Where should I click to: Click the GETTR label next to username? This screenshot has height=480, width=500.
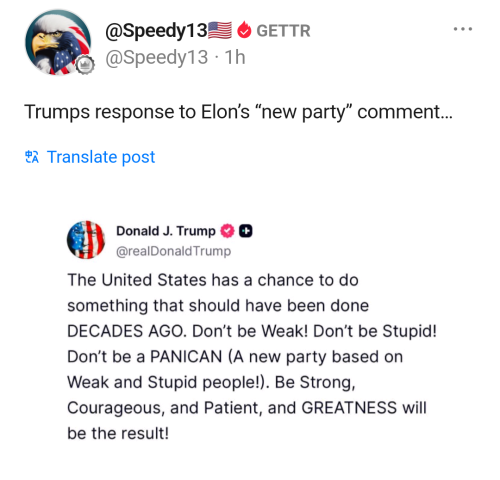tap(283, 31)
